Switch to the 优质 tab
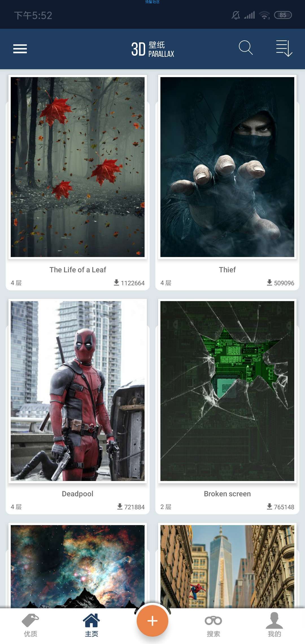This screenshot has width=305, height=644. tap(30, 625)
